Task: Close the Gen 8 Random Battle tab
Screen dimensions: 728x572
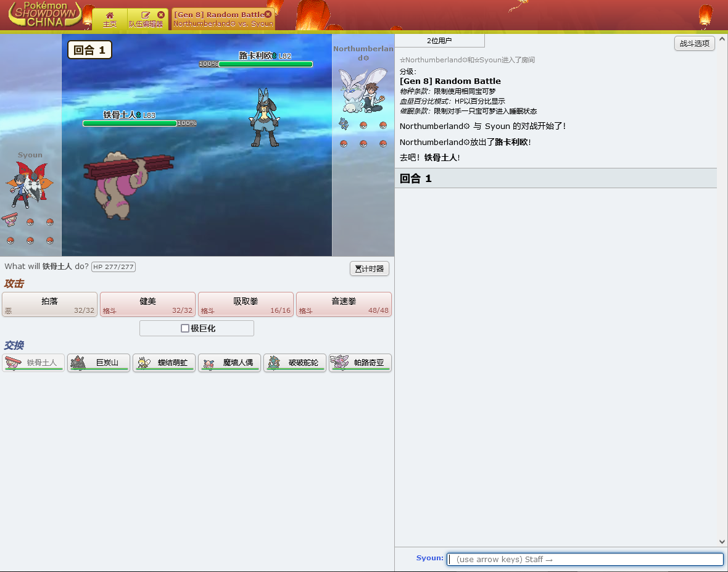Action: click(268, 14)
